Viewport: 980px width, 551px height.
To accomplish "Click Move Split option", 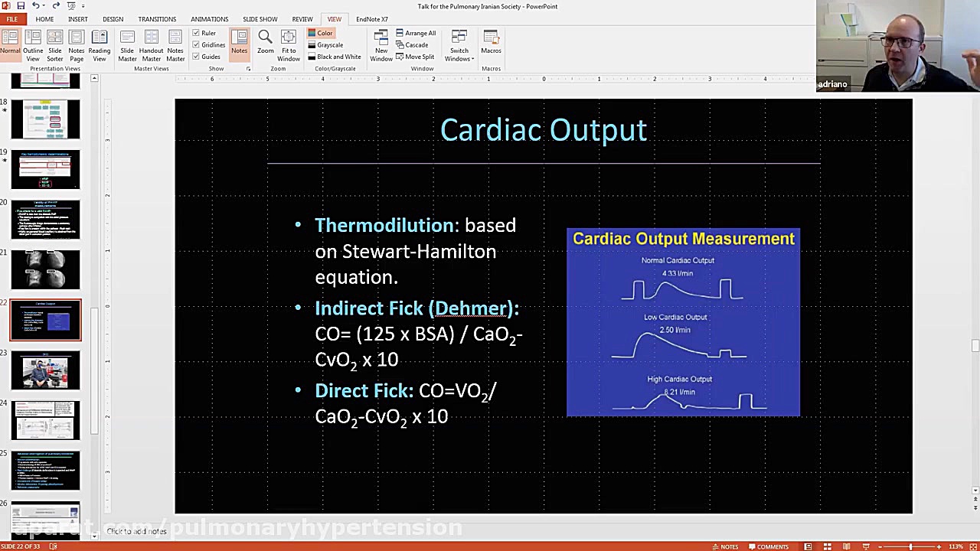I will click(x=415, y=57).
